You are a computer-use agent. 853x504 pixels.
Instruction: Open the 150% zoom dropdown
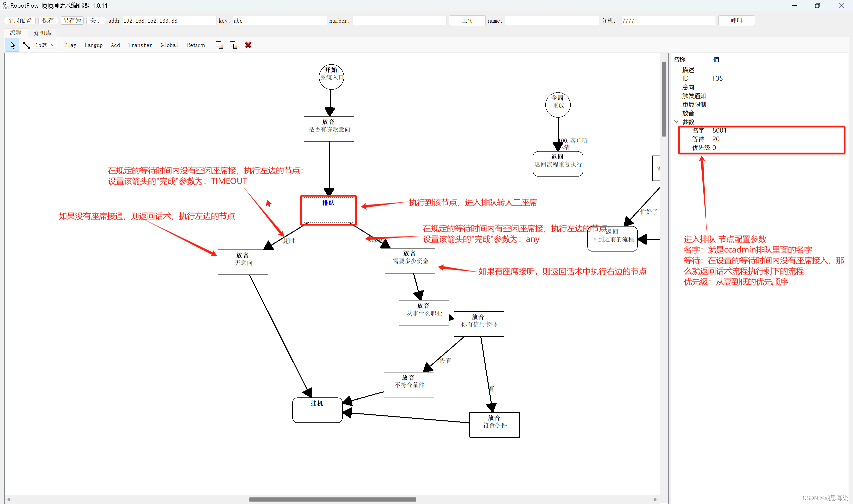[53, 45]
